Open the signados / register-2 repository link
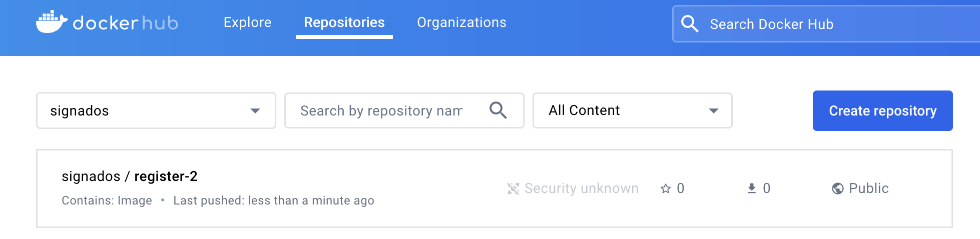This screenshot has height=239, width=980. [x=130, y=176]
